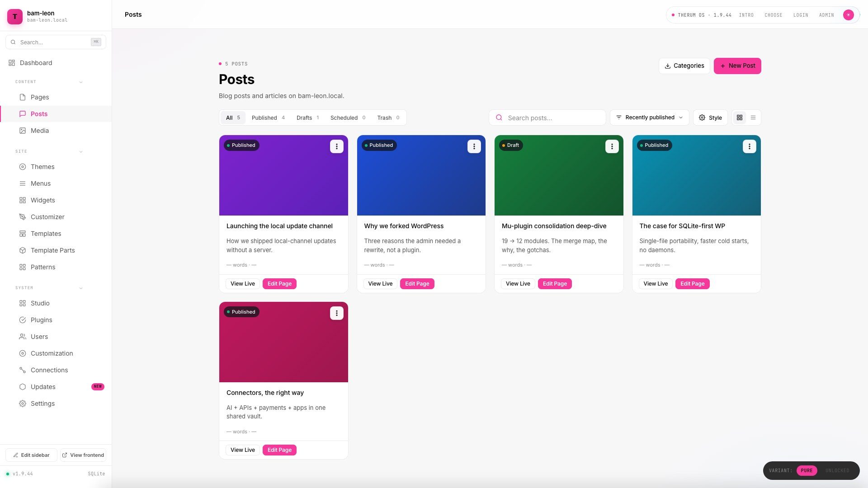Open Menus in the sidebar
Image resolution: width=868 pixels, height=488 pixels.
(x=56, y=183)
